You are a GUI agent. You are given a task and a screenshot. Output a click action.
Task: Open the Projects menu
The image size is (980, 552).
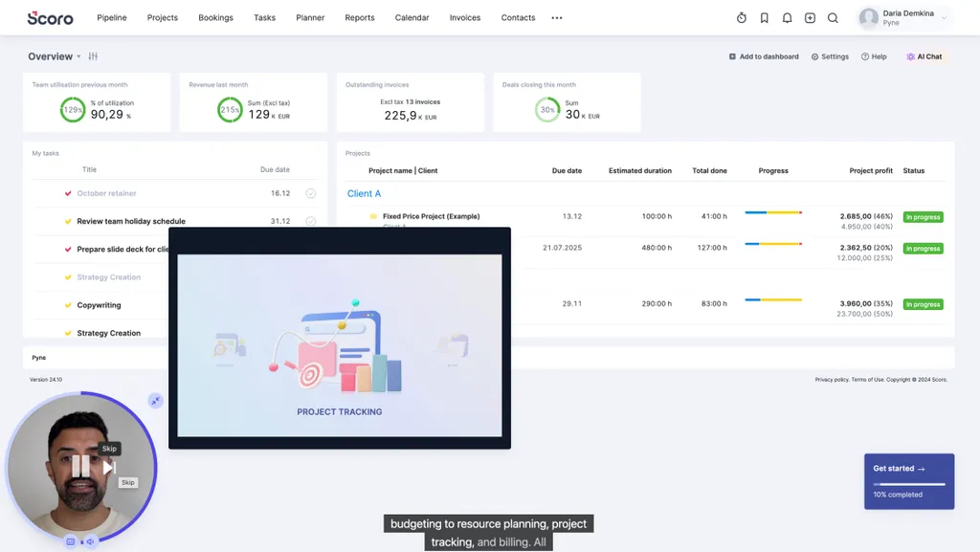point(163,17)
